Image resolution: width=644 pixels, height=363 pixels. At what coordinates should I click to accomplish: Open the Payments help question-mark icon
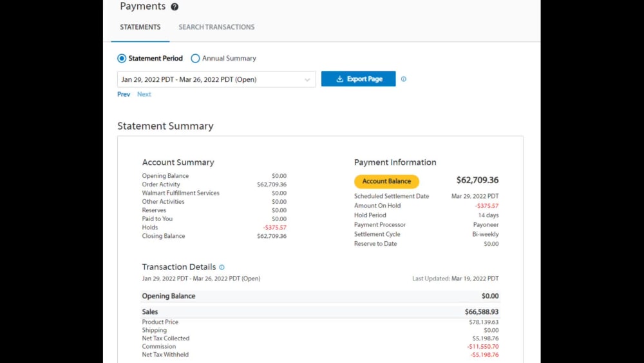pyautogui.click(x=175, y=6)
